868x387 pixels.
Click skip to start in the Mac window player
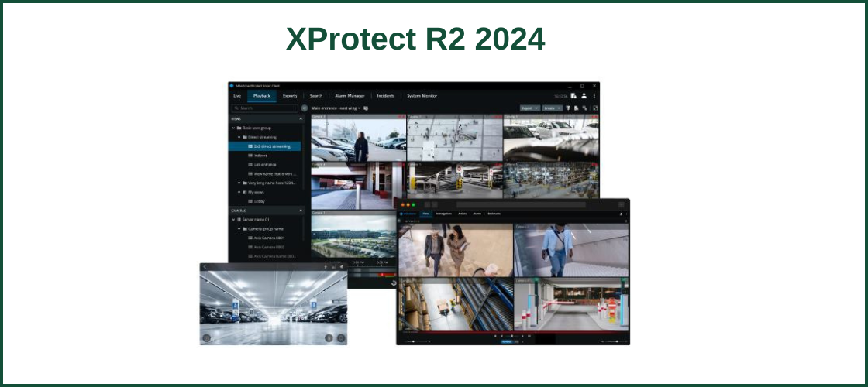coord(495,336)
